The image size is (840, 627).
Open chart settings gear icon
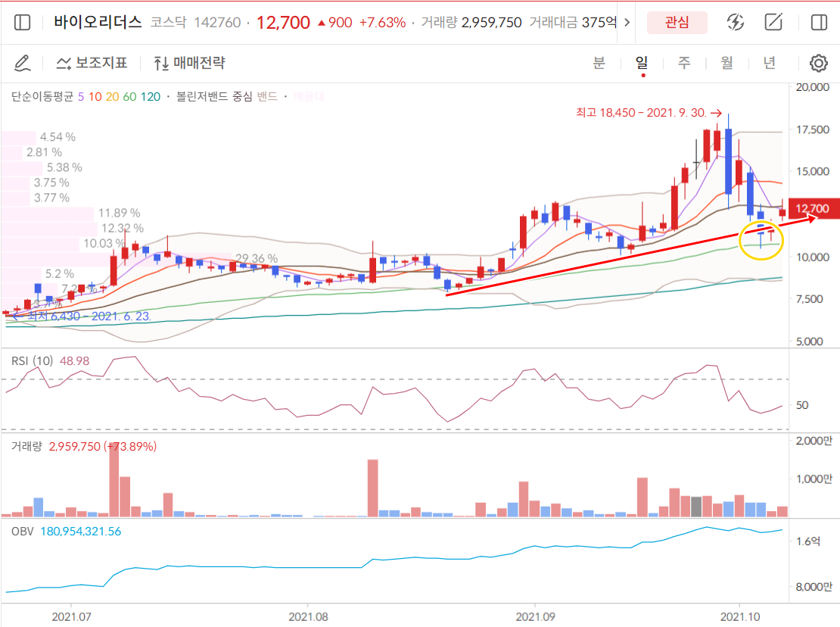point(819,63)
